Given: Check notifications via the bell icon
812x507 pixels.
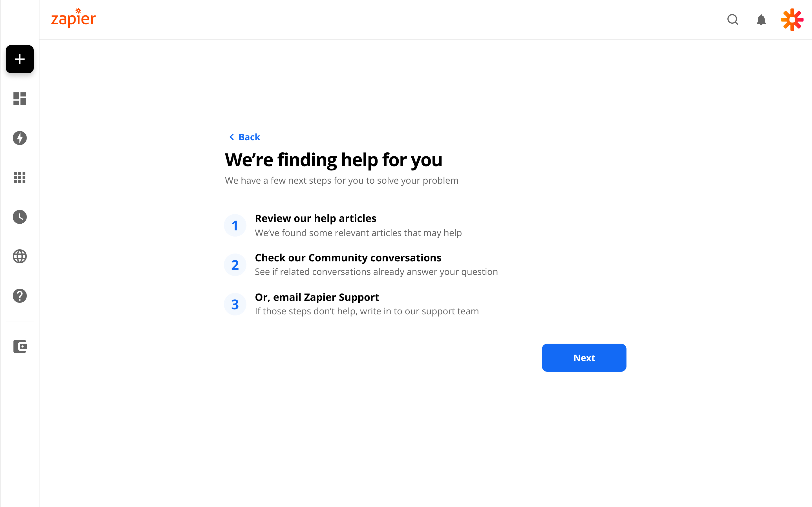Looking at the screenshot, I should tap(761, 20).
